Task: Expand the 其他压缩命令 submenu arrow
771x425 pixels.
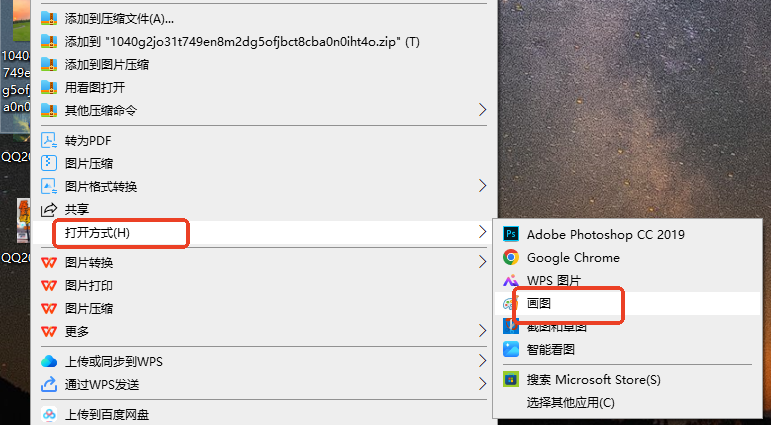Action: coord(483,110)
